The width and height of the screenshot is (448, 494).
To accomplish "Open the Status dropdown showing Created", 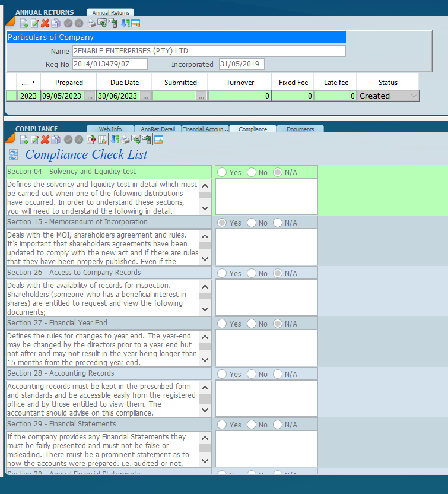I will point(414,96).
